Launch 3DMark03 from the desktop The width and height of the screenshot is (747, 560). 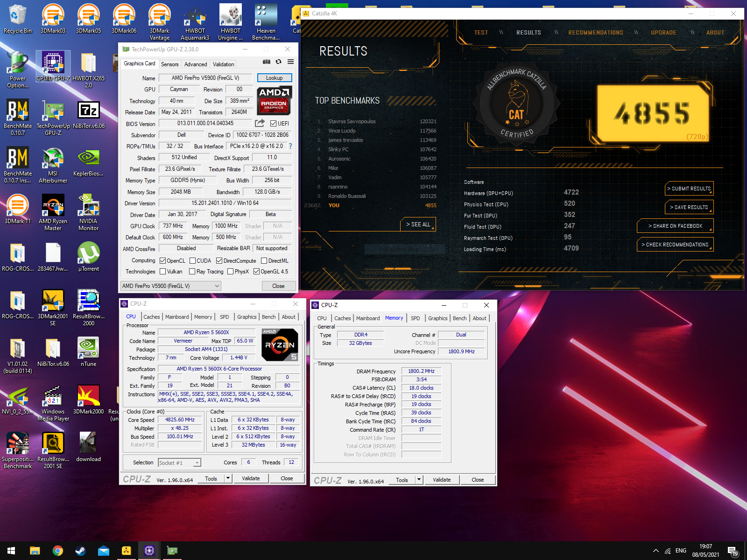[53, 19]
